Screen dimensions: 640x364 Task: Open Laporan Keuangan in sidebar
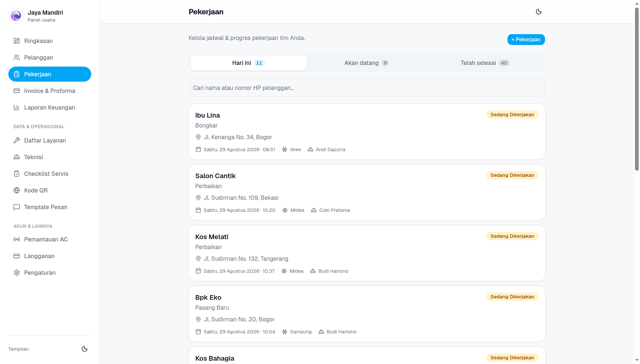50,108
